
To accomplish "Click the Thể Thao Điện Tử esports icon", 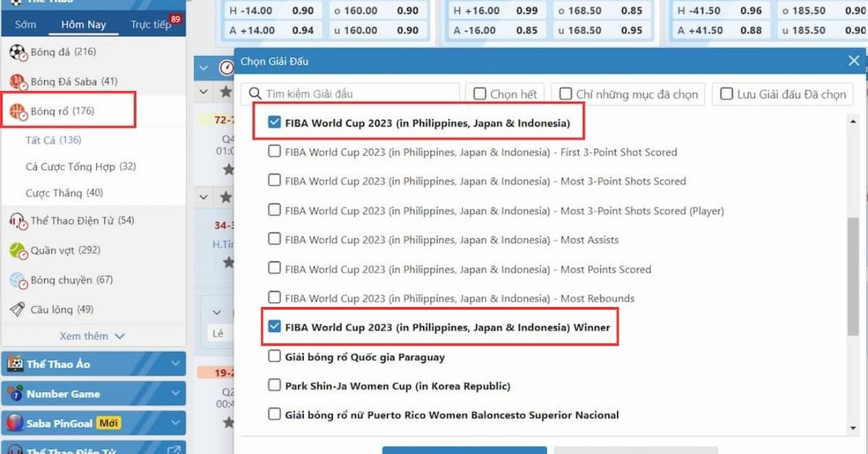I will pos(17,222).
